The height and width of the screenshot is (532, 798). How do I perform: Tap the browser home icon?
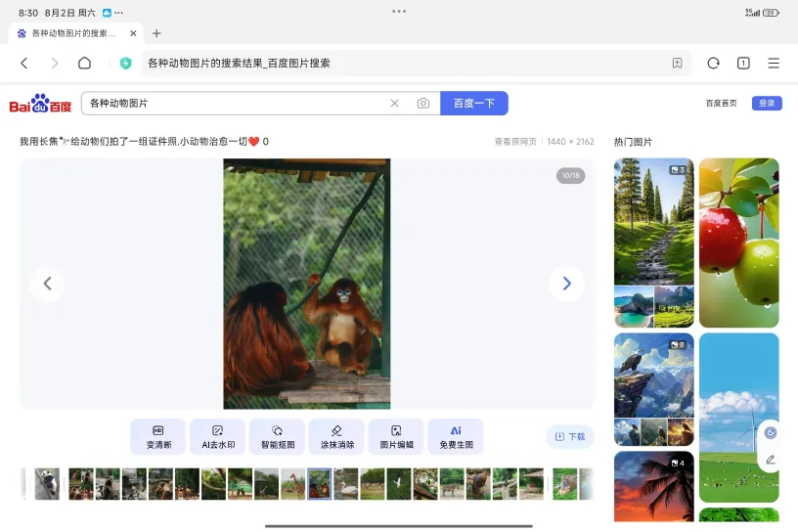click(85, 64)
